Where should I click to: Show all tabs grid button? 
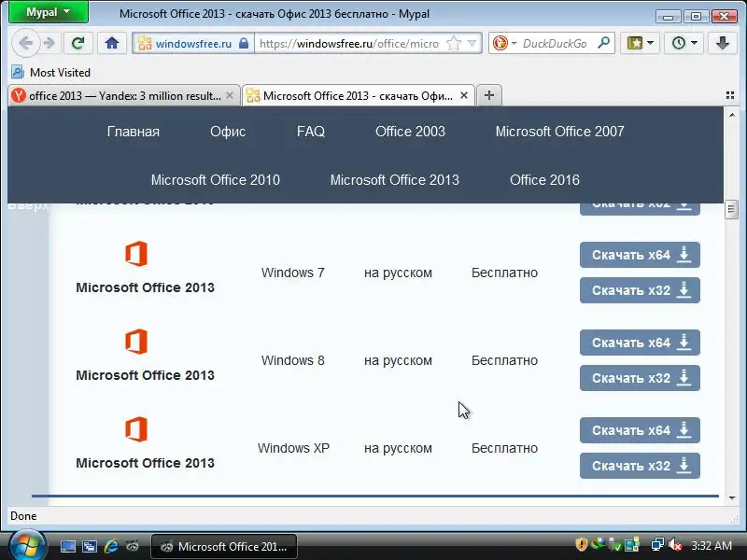730,95
